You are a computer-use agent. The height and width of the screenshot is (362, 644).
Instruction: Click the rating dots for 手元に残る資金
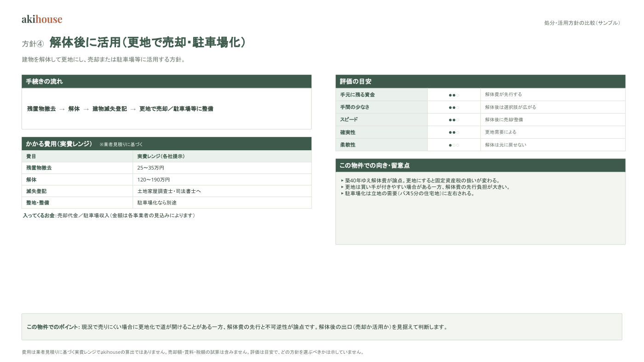coord(454,95)
